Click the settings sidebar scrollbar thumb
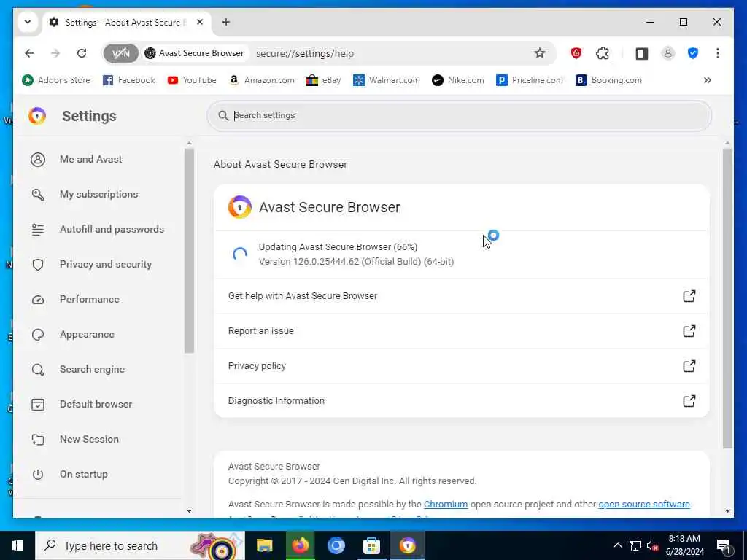Viewport: 747px width, 560px height. [x=189, y=251]
